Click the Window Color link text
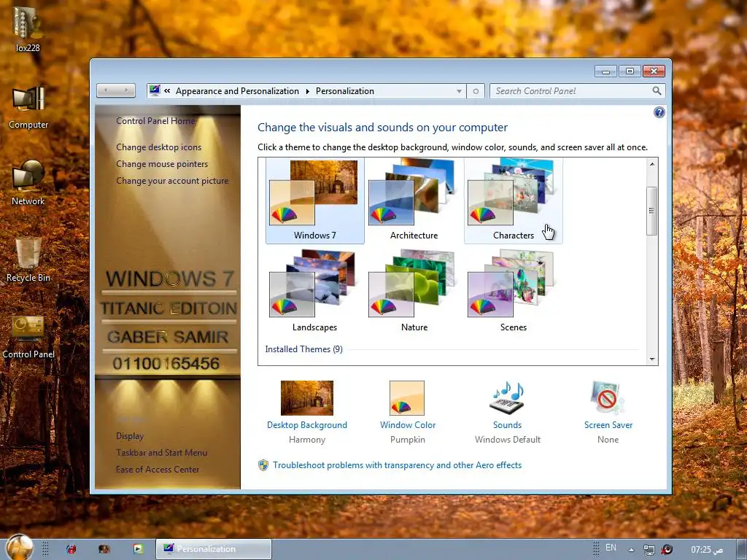 [407, 425]
